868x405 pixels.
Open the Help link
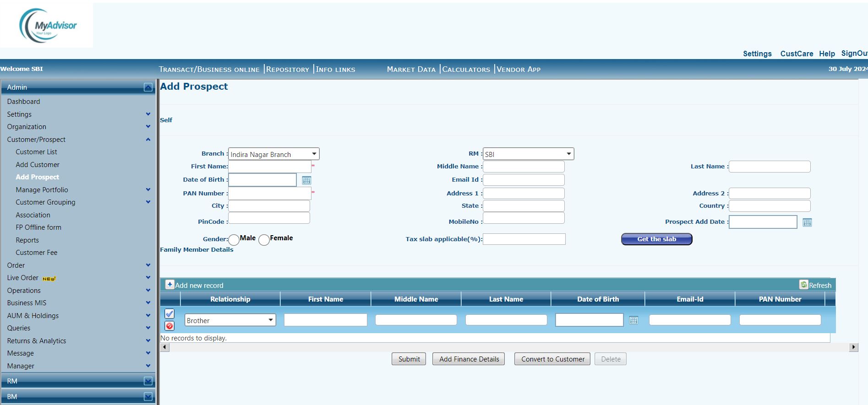827,54
